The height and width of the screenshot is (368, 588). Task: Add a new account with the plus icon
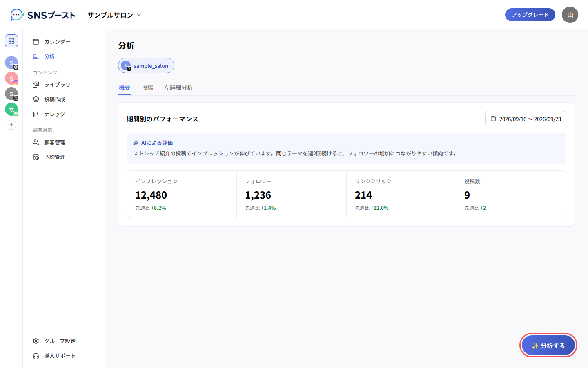click(x=11, y=125)
